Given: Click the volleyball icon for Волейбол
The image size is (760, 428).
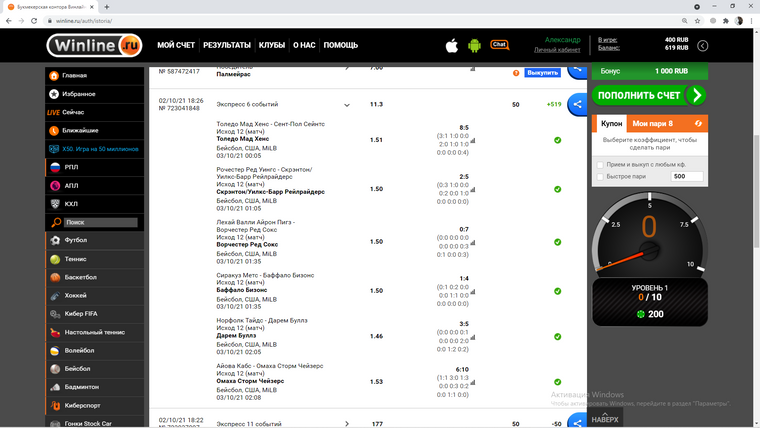Looking at the screenshot, I should point(55,350).
